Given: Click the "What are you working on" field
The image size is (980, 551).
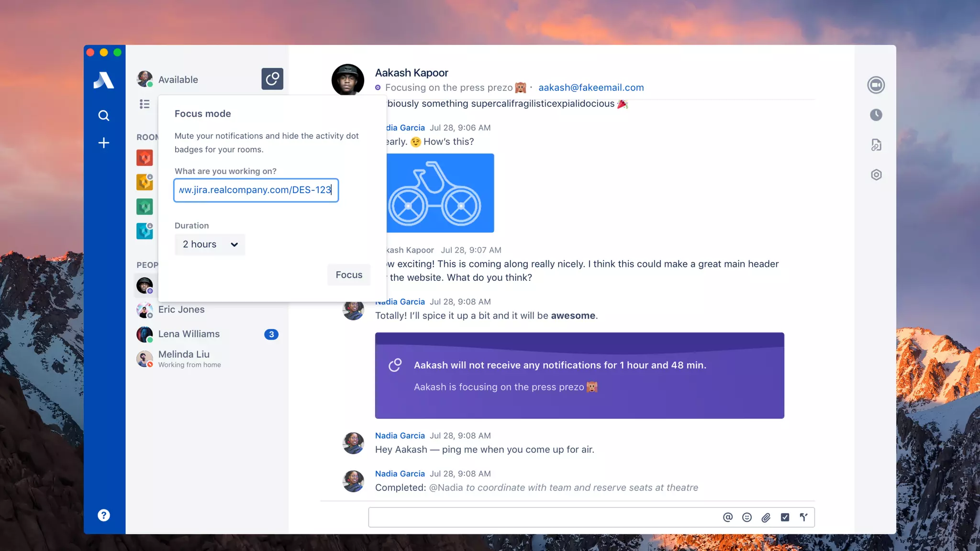Looking at the screenshot, I should coord(256,190).
